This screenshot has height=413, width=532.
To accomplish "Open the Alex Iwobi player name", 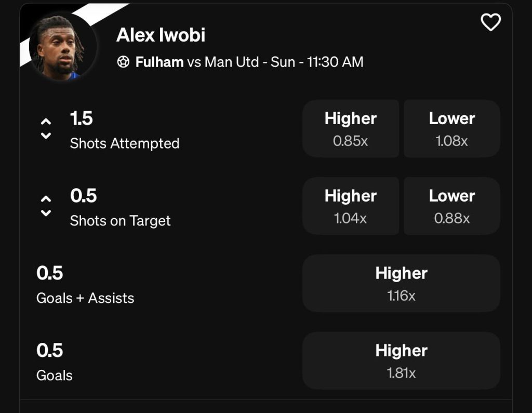I will [161, 35].
